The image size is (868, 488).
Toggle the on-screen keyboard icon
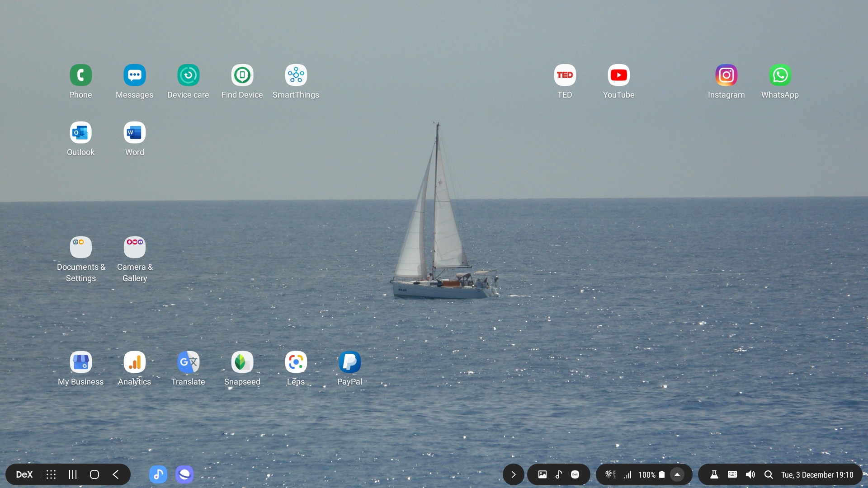click(x=732, y=474)
